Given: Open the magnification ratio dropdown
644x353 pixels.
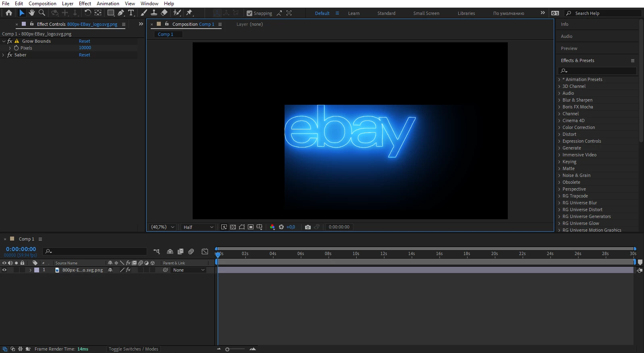Looking at the screenshot, I should [x=163, y=227].
